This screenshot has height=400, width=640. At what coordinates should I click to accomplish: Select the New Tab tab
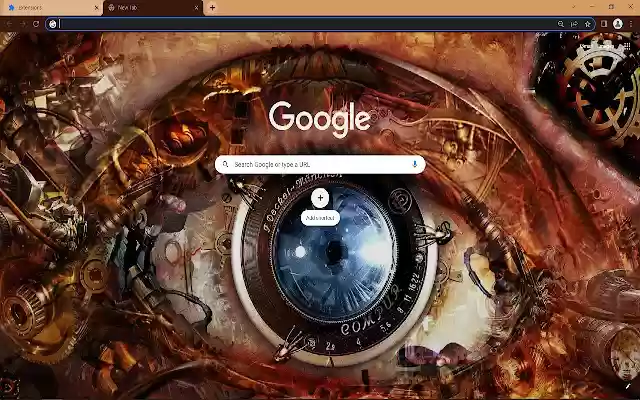(x=153, y=7)
